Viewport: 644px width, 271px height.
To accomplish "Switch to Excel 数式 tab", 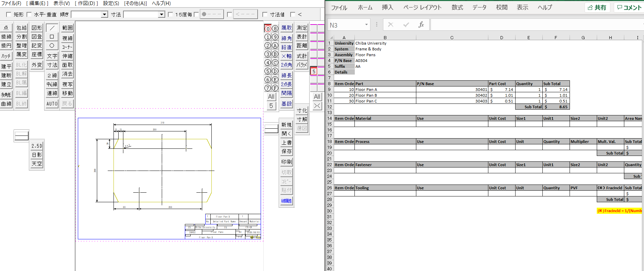I will pyautogui.click(x=457, y=7).
